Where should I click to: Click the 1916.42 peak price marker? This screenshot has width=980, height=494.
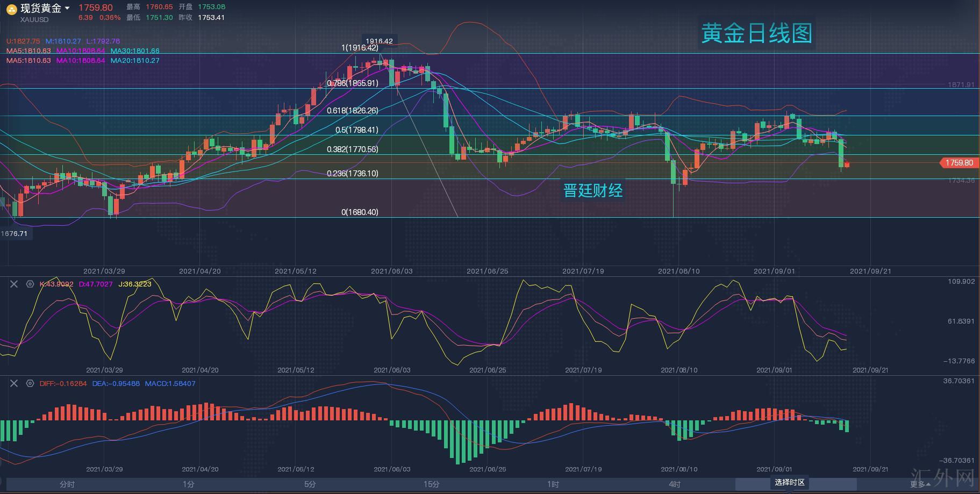tap(379, 41)
